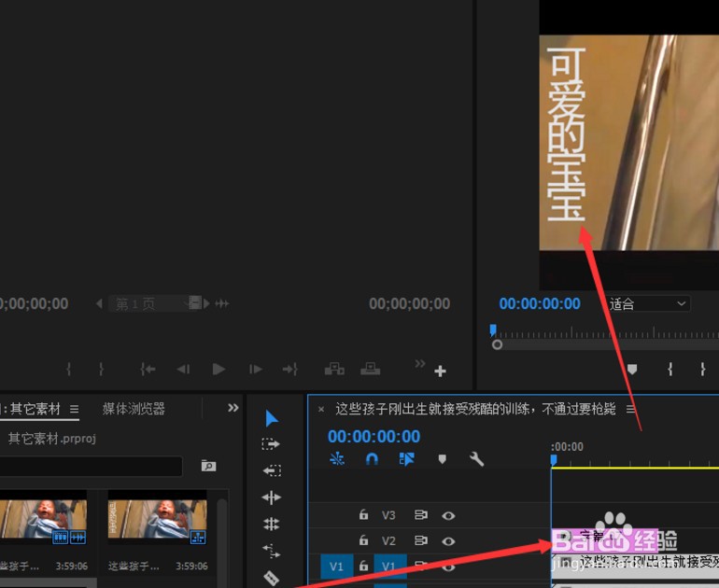Select first baby clip thumbnail
Image resolution: width=719 pixels, height=588 pixels.
pyautogui.click(x=43, y=519)
